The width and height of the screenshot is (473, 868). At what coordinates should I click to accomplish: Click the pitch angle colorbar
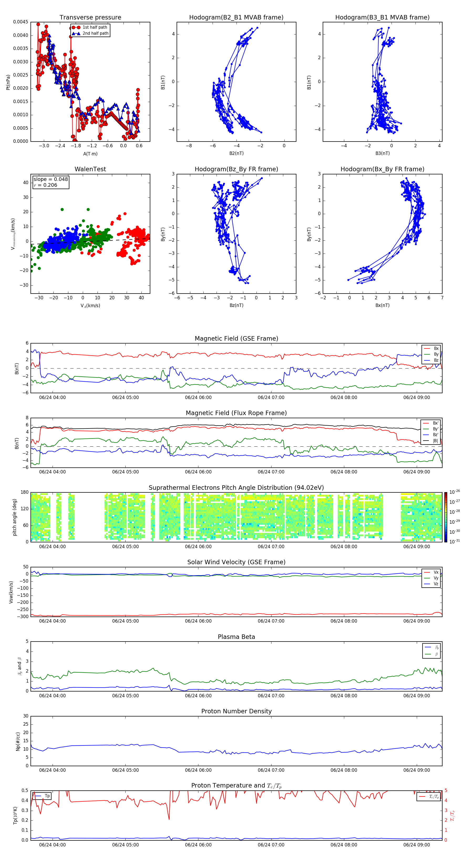(x=446, y=517)
